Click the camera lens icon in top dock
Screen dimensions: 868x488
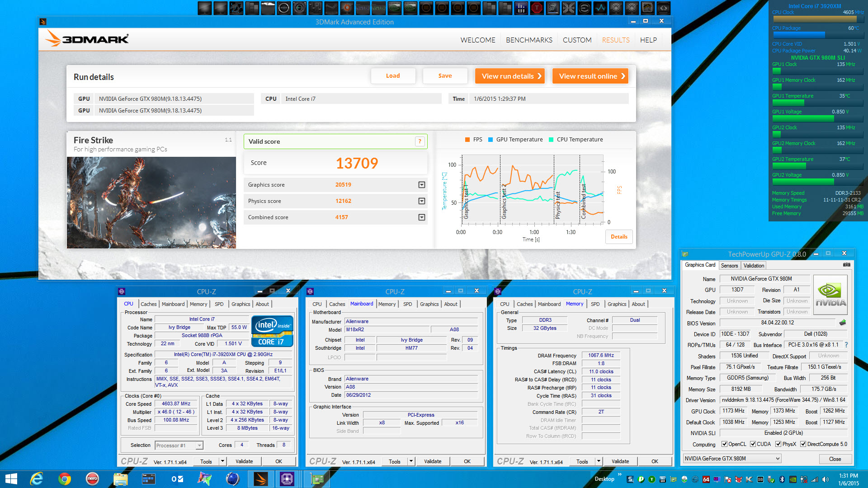click(x=299, y=8)
